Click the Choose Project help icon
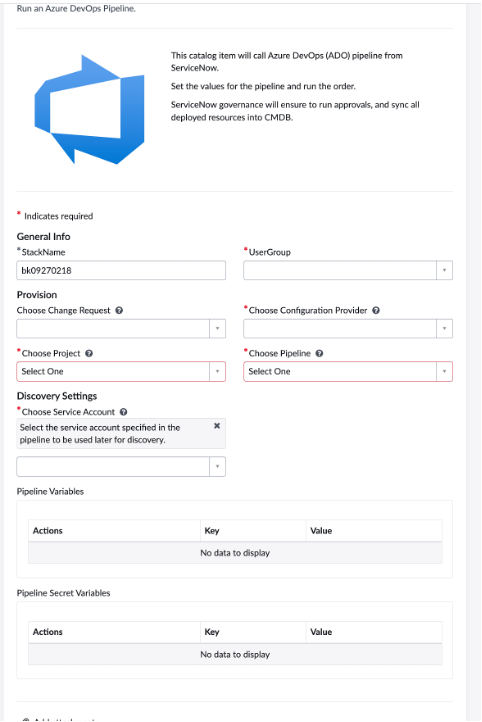Image resolution: width=482 pixels, height=722 pixels. click(89, 353)
